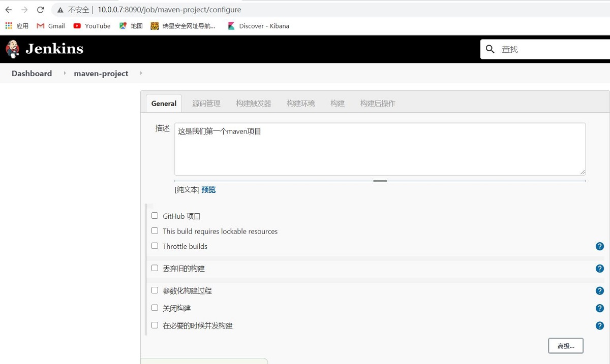Enable 在必要的时候并发构建 checkbox

click(155, 325)
